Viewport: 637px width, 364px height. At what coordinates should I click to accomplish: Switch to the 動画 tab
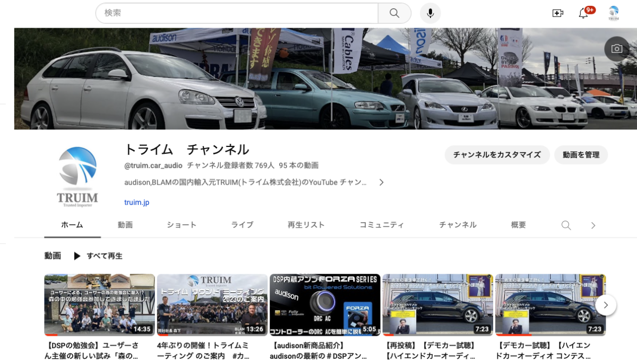coord(125,224)
